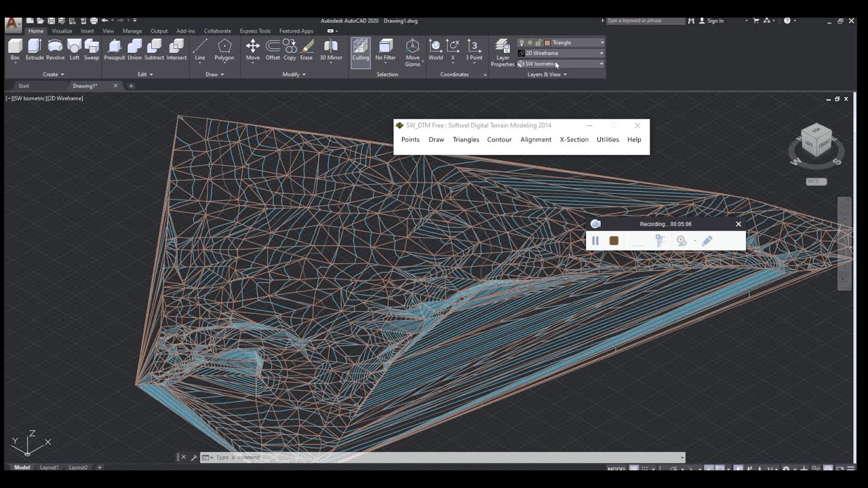Toggle snap mode in status bar

[645, 469]
